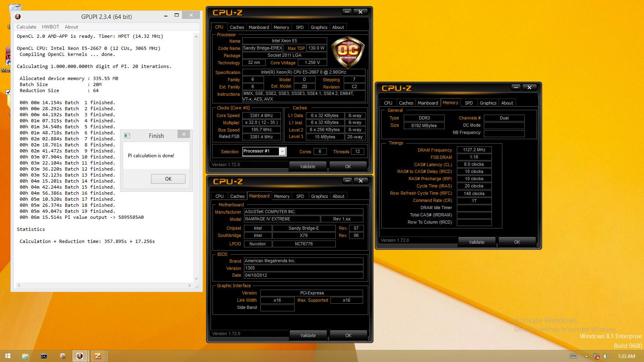Screen dimensions: 644x362
Task: Click the RAMPAGE IV EXTREME model field
Action: tap(281, 219)
